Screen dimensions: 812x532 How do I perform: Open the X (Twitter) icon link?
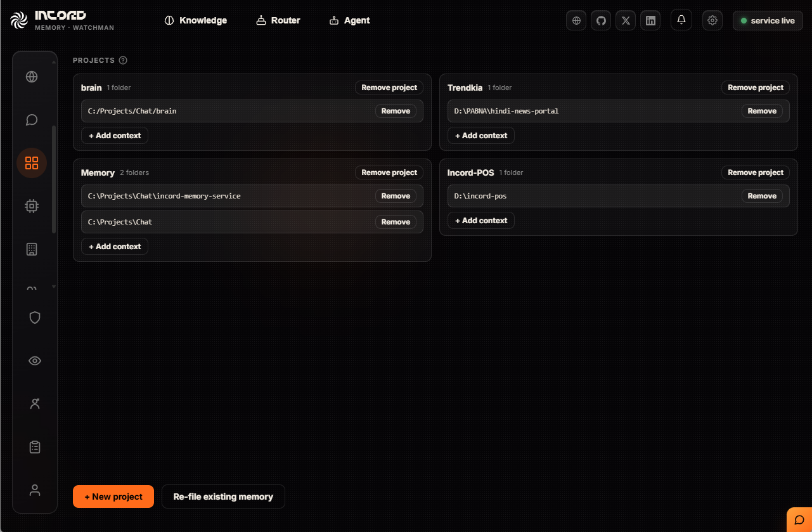point(626,20)
